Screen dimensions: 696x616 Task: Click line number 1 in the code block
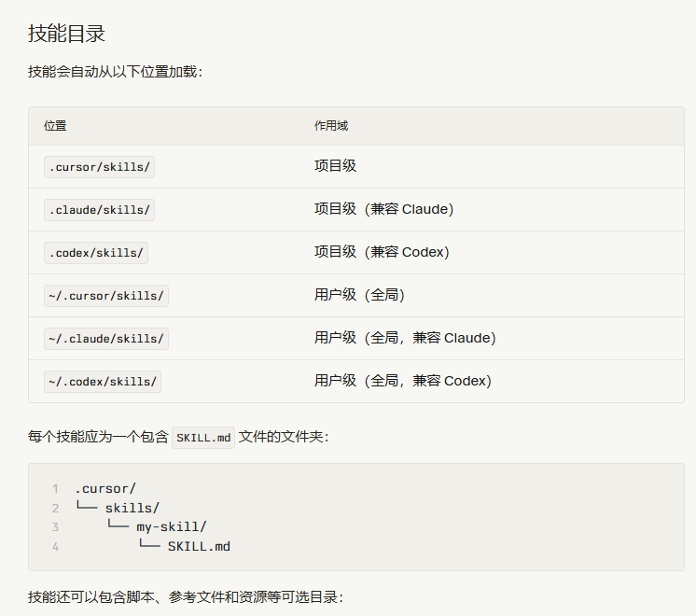coord(55,489)
